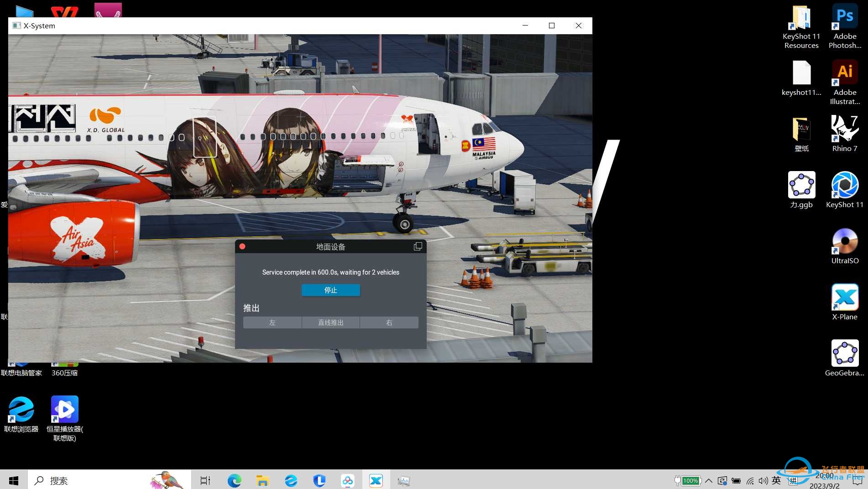Click the taskbar 搜索 search box
The height and width of the screenshot is (489, 868).
click(110, 480)
